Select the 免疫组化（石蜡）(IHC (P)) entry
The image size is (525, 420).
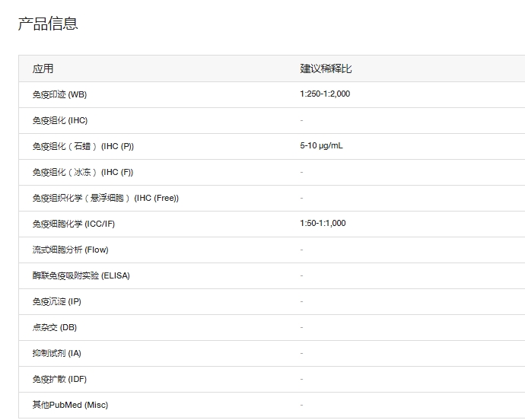83,146
